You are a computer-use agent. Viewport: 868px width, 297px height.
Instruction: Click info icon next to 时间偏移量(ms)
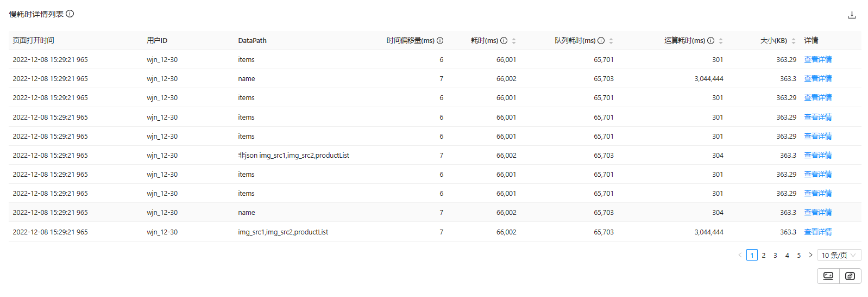click(x=440, y=41)
